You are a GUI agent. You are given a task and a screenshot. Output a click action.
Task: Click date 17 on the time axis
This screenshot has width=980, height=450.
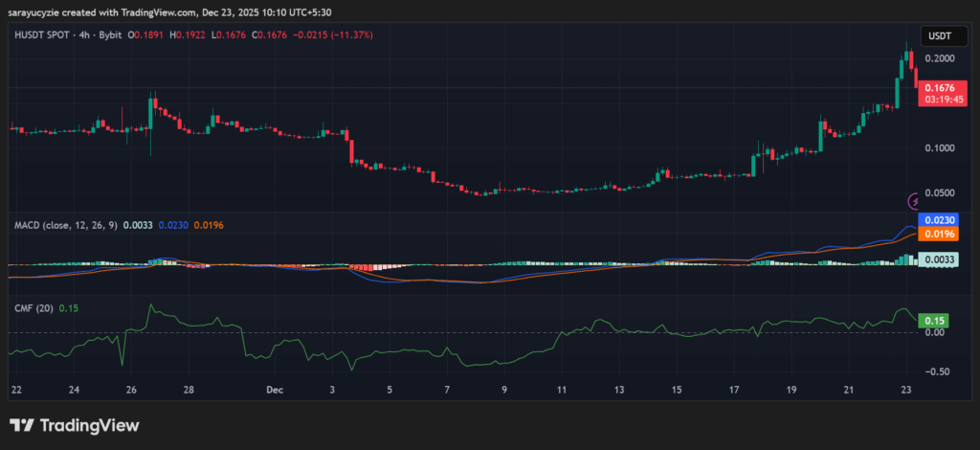pyautogui.click(x=733, y=391)
